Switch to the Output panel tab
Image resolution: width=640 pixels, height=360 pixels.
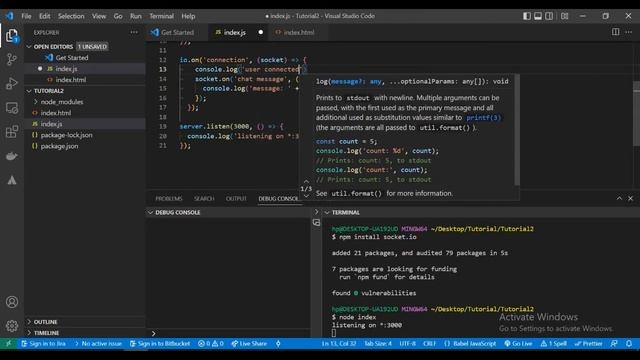[236, 198]
